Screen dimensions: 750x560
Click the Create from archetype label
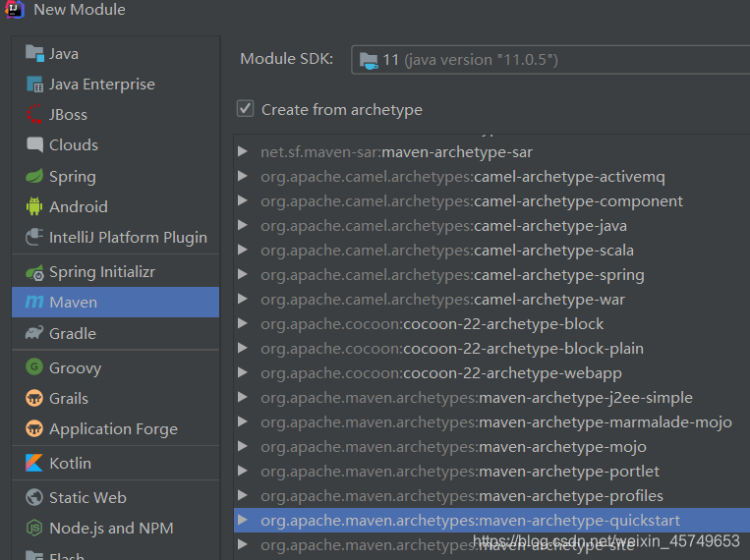coord(341,109)
